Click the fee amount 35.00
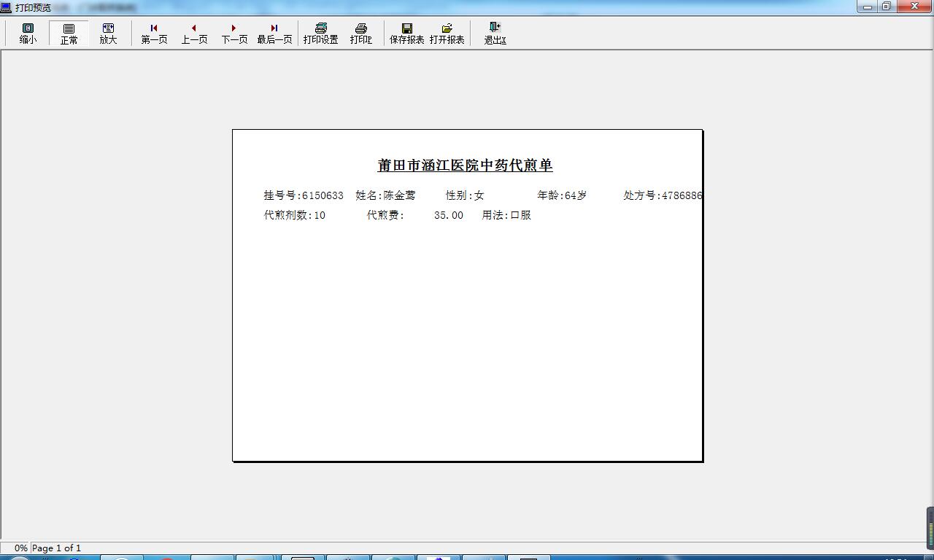The image size is (934, 560). pos(449,215)
